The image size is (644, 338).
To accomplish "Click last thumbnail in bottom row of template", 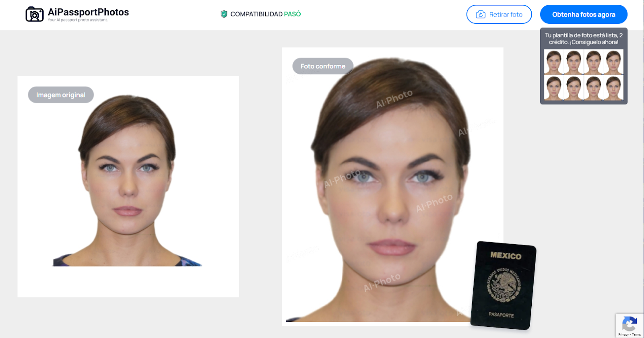I will pos(613,88).
